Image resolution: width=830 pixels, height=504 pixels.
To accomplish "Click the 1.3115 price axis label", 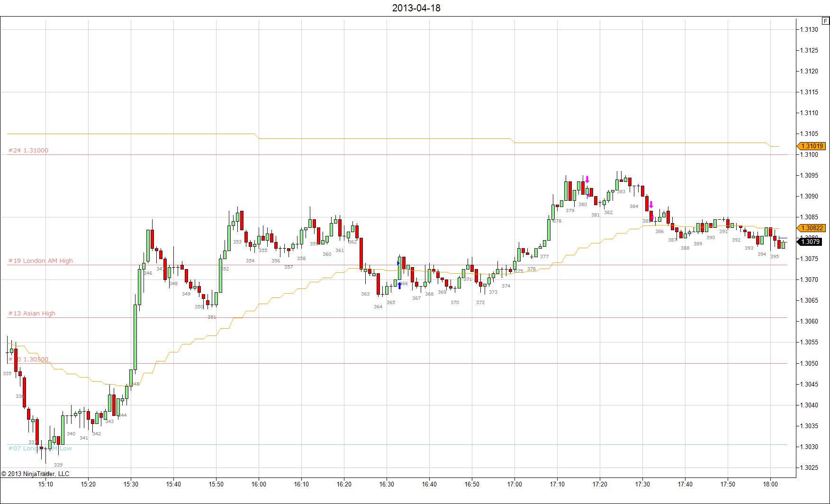I will pos(809,92).
